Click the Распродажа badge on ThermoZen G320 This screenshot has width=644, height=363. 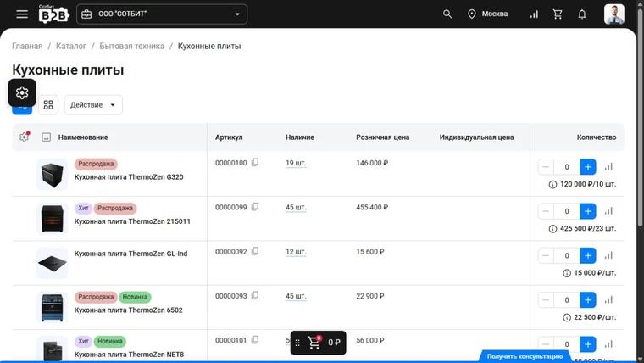[x=96, y=164]
